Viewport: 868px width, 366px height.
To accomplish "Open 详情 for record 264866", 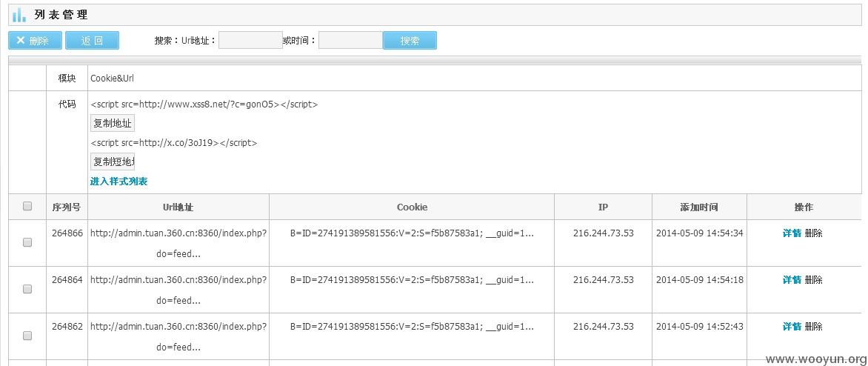I will tap(792, 233).
